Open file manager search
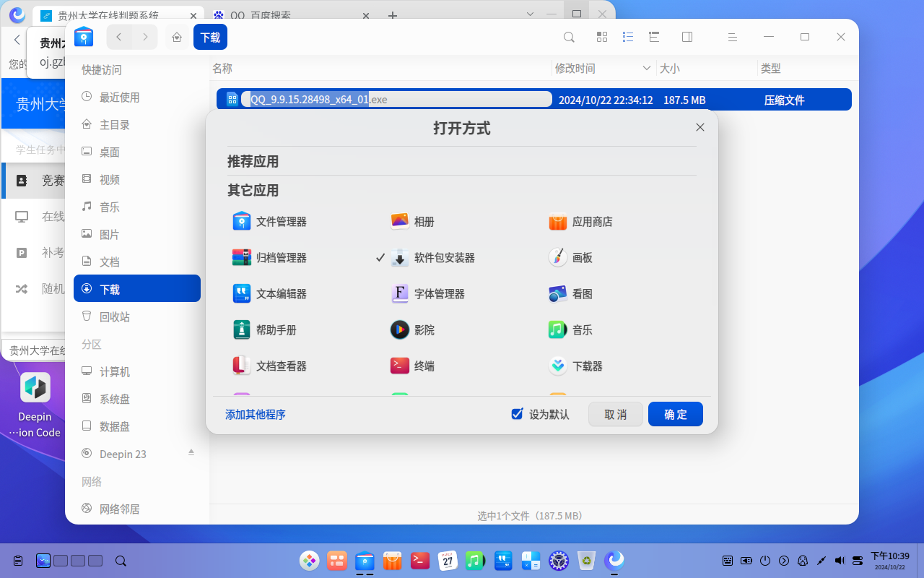 point(569,37)
